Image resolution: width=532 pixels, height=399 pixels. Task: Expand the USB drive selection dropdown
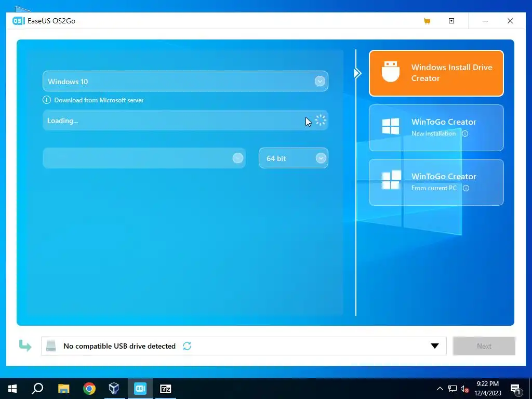[x=435, y=346]
